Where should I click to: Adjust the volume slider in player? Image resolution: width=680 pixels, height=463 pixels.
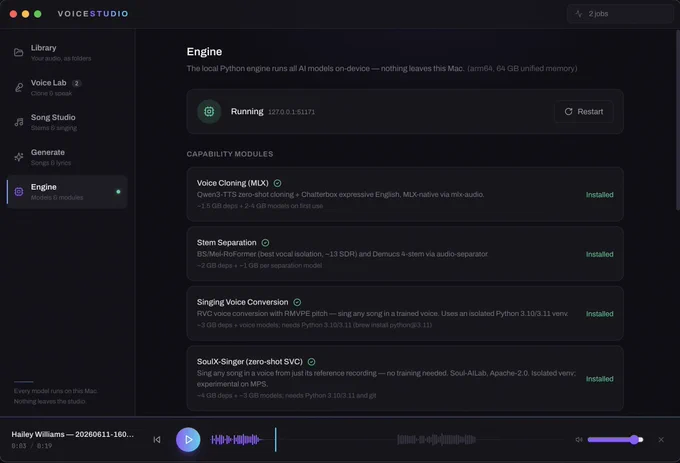615,440
